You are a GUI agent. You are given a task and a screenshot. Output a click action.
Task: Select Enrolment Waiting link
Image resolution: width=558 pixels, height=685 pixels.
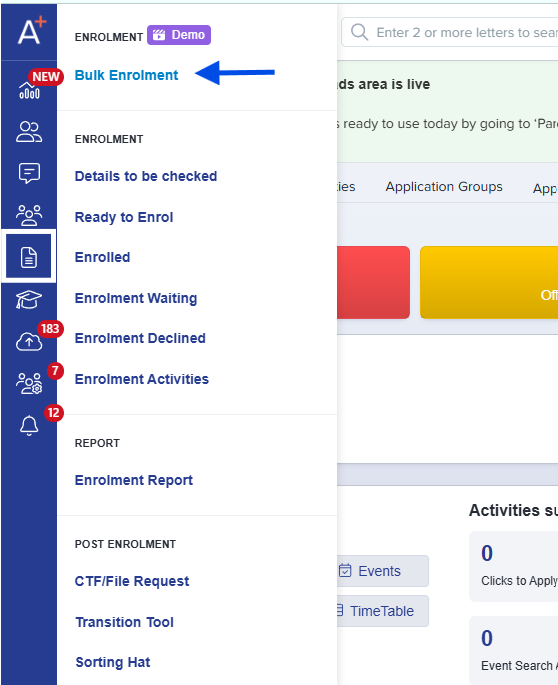[x=136, y=298]
